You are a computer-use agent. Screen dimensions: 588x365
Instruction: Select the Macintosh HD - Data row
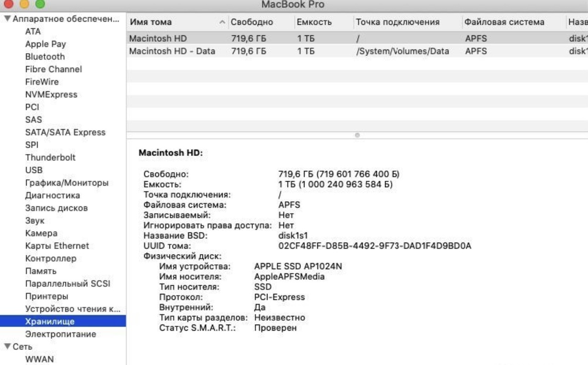tap(357, 51)
